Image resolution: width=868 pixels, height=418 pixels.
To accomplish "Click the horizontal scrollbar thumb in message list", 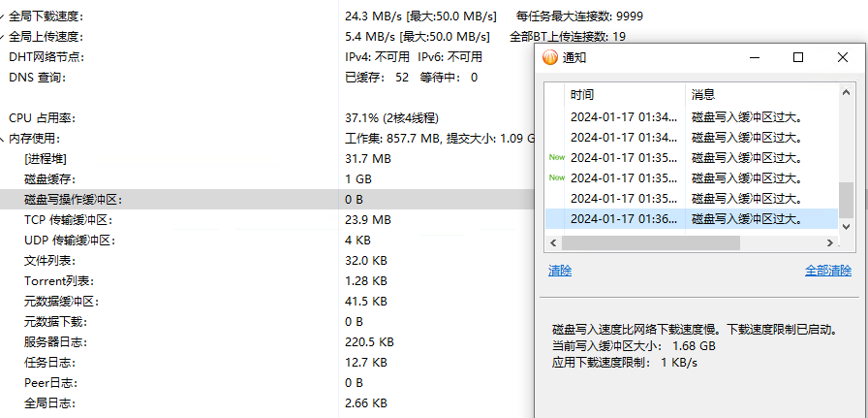I will coord(651,242).
